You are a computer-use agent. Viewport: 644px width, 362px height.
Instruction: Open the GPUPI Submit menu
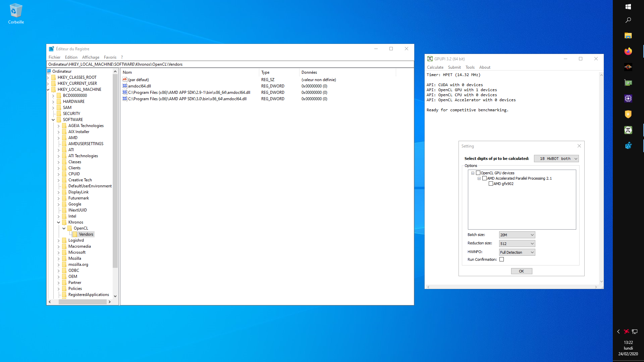[454, 67]
